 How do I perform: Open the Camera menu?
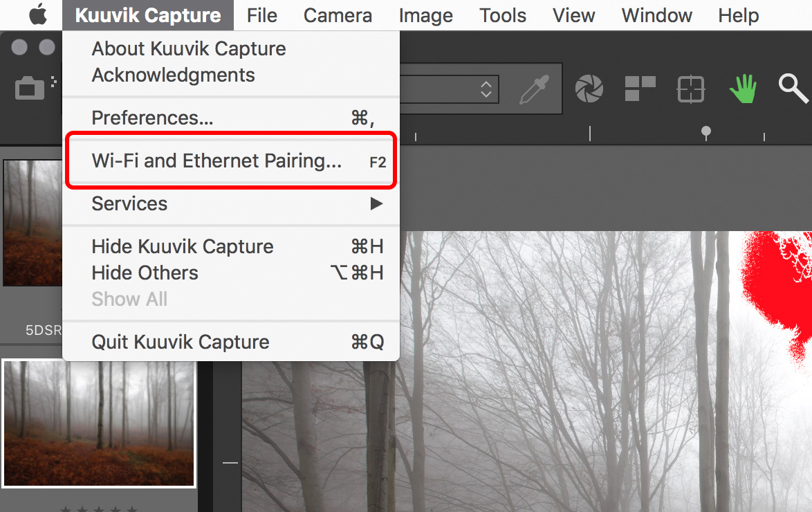(x=338, y=15)
